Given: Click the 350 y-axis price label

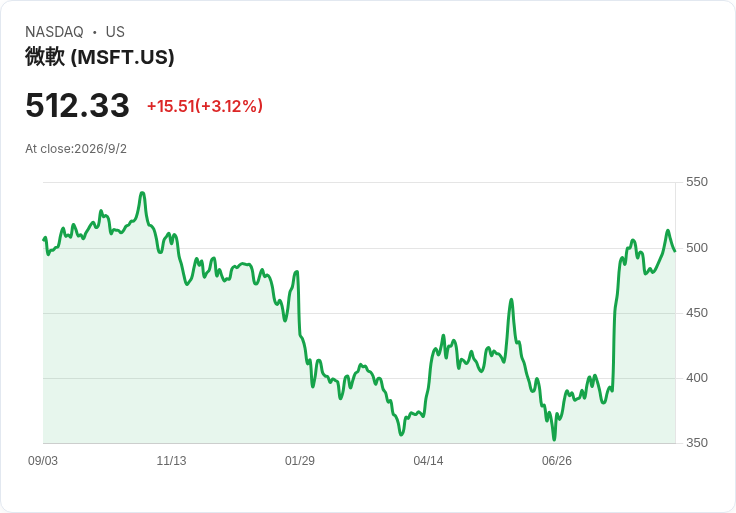Looking at the screenshot, I should coord(697,443).
